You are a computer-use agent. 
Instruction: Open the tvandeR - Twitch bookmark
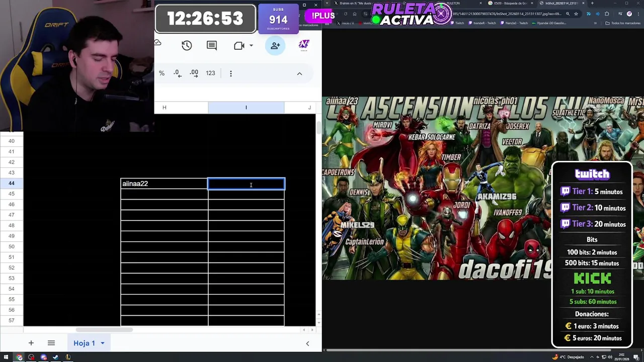coord(483,23)
